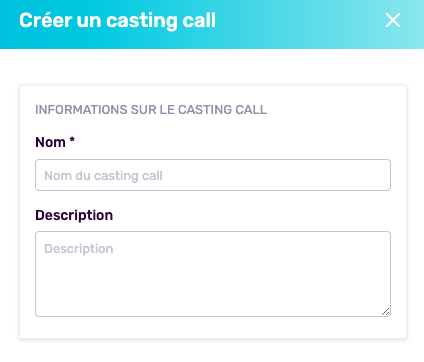Screen dimensions: 424x362
Task: Click the bold Description field label
Action: (x=74, y=215)
